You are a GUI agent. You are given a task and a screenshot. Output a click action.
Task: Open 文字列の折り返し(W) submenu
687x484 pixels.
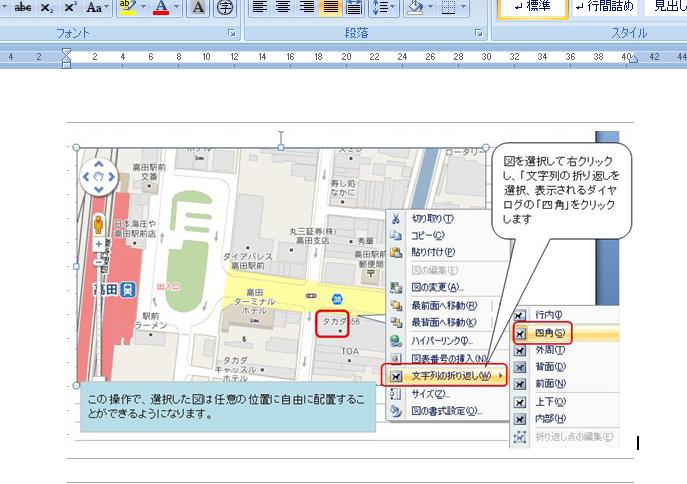(x=444, y=375)
